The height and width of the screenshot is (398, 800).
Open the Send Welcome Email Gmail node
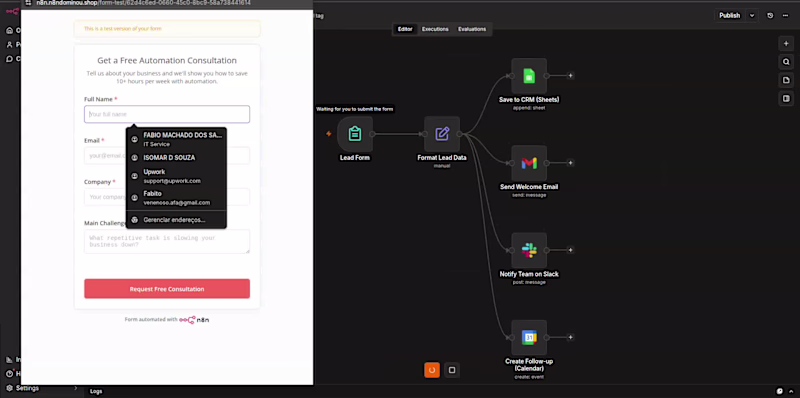(x=529, y=163)
